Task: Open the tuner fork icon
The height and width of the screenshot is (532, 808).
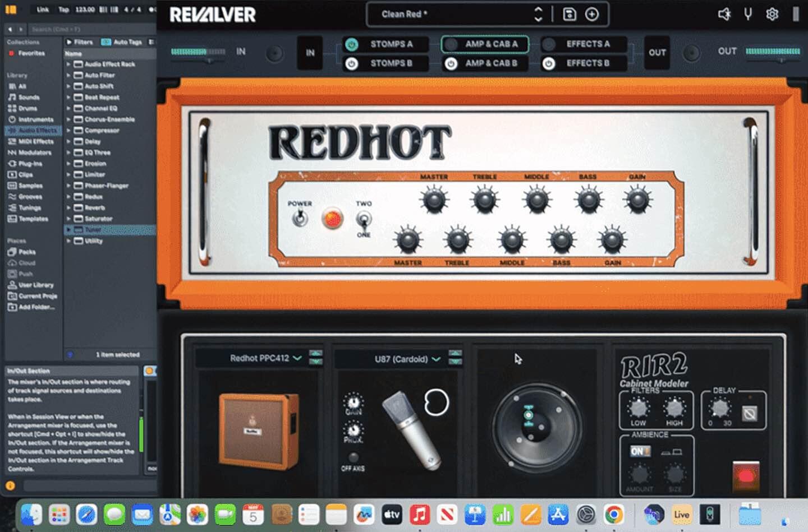Action: click(x=748, y=14)
